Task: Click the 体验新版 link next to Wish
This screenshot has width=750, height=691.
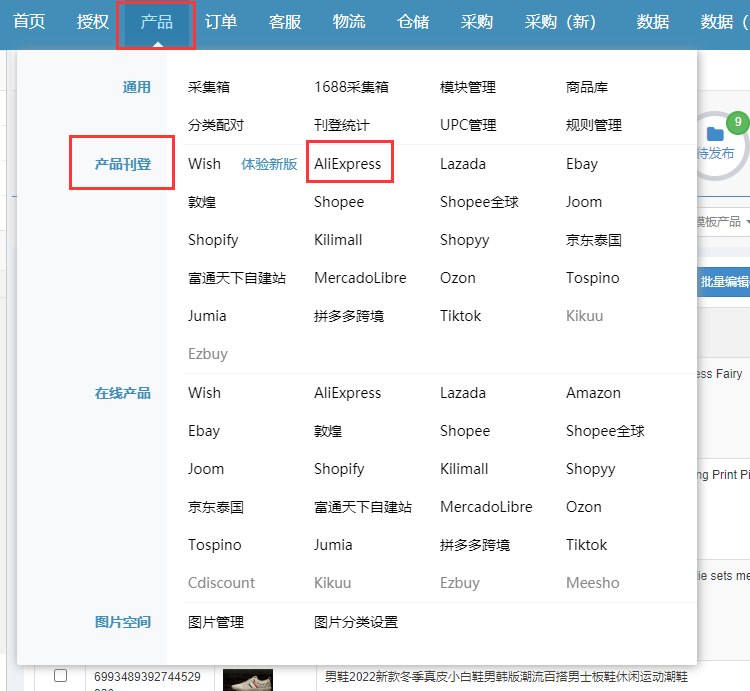Action: pyautogui.click(x=269, y=164)
